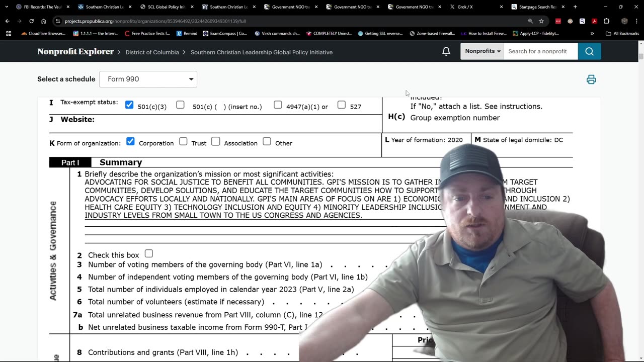Bookmark this page with the star icon

tap(541, 21)
